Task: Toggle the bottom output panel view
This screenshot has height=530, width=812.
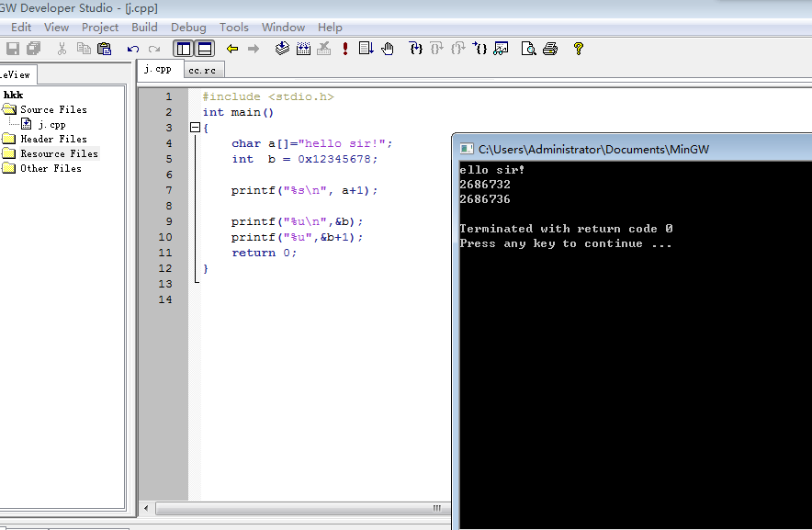Action: tap(205, 49)
